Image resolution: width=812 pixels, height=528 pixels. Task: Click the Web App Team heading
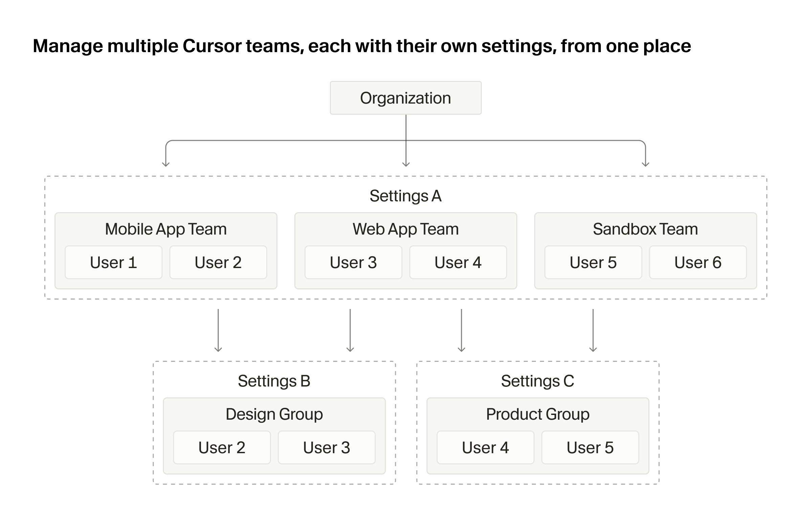(406, 229)
